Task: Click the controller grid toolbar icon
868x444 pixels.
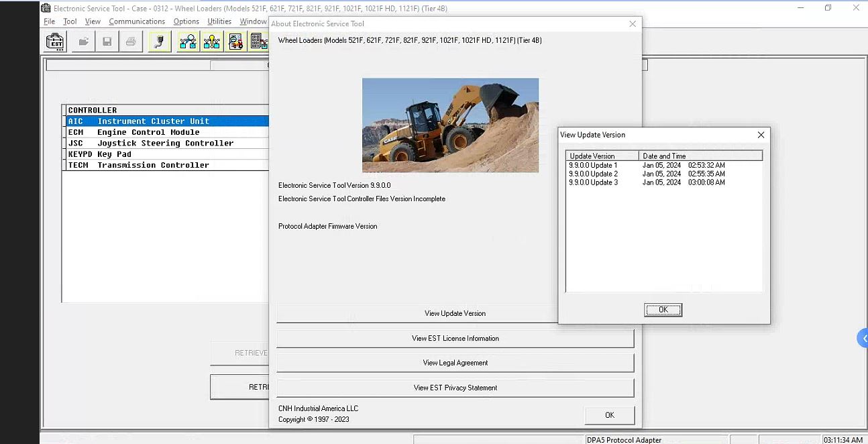Action: point(259,42)
